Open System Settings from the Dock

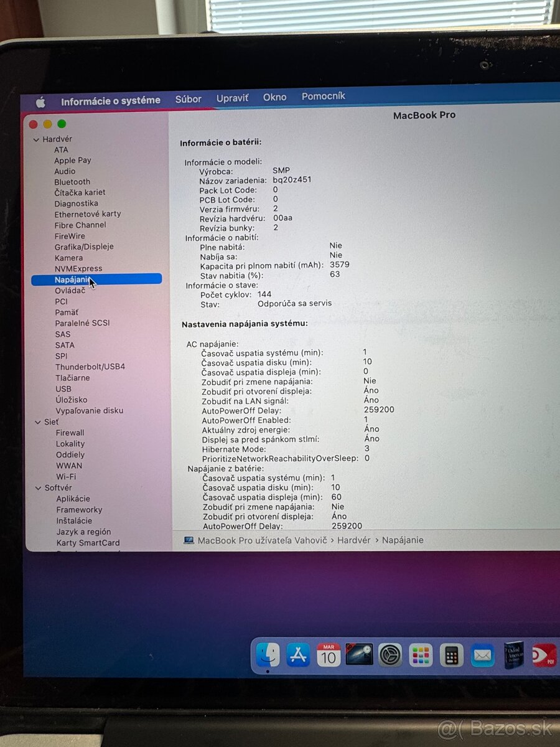(390, 655)
